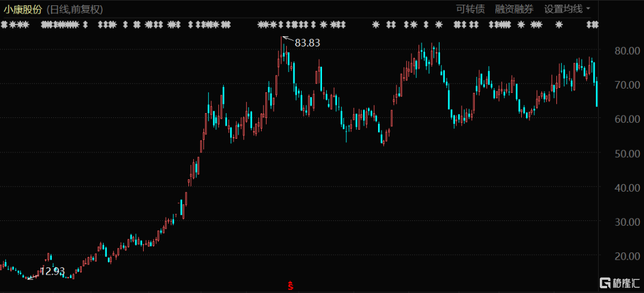Select the 12.93 low price label

tap(52, 271)
